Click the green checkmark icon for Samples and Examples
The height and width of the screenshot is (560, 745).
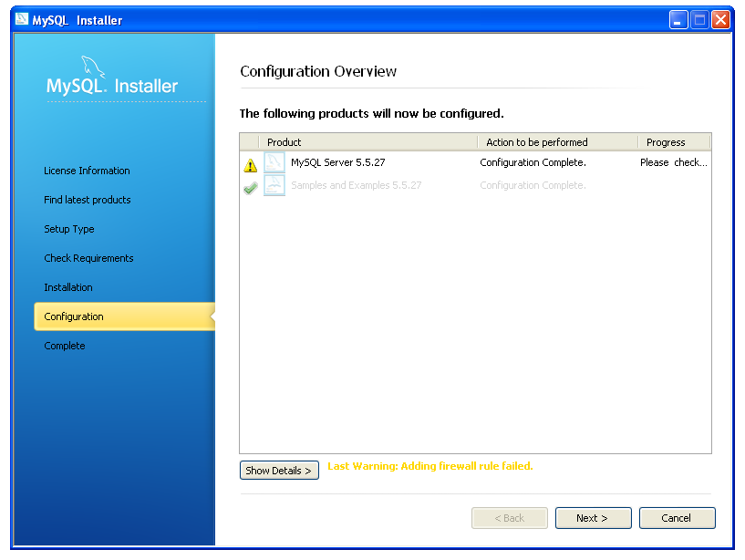(x=251, y=188)
